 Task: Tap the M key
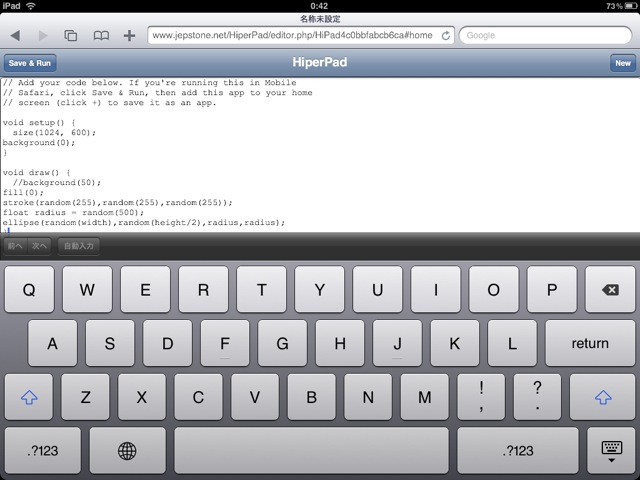(424, 397)
